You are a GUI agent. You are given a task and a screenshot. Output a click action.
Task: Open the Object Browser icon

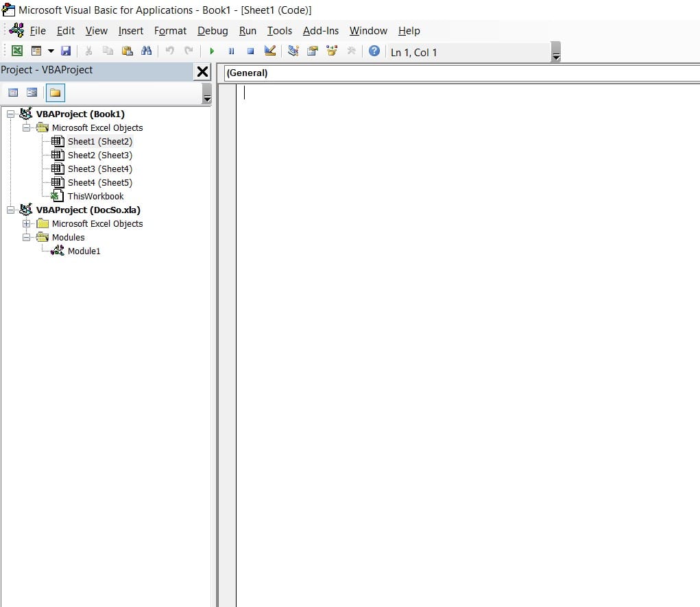(330, 51)
